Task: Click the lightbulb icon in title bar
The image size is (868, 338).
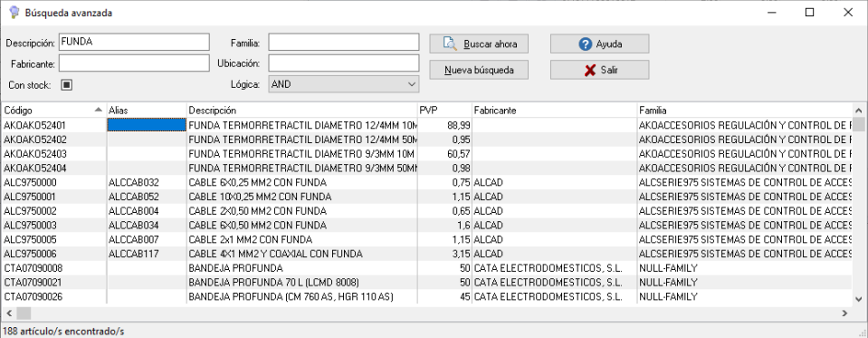Action: pos(14,12)
